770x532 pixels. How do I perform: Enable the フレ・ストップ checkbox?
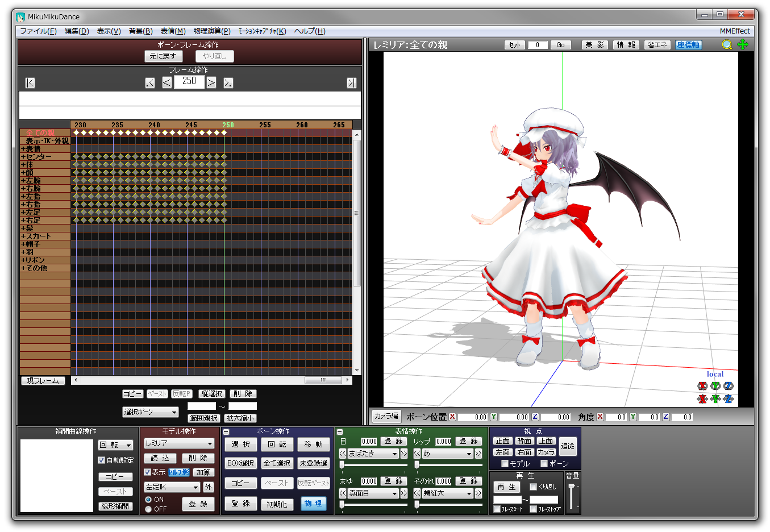click(533, 509)
